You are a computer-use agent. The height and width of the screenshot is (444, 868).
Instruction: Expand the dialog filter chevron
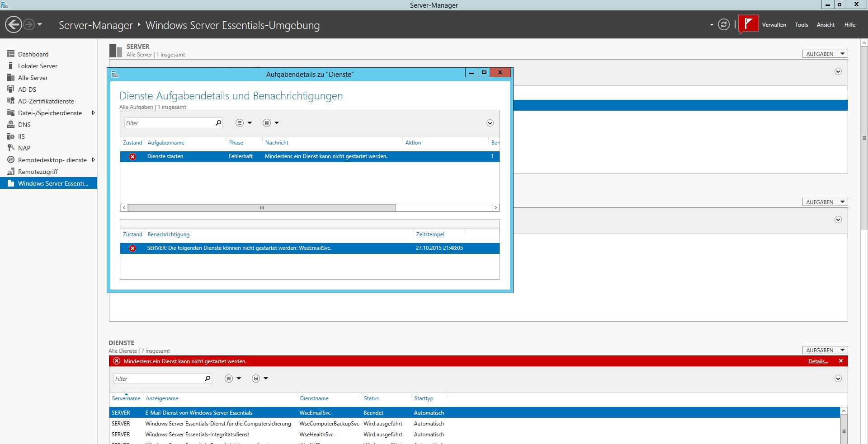point(490,123)
